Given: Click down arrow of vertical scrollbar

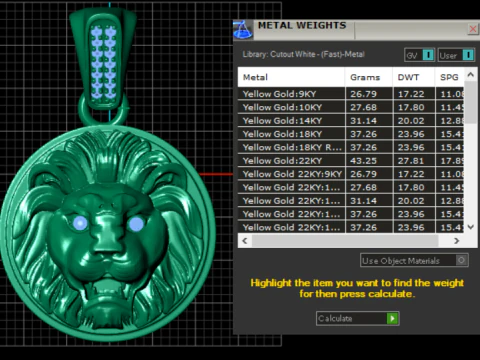Looking at the screenshot, I should pos(471,227).
